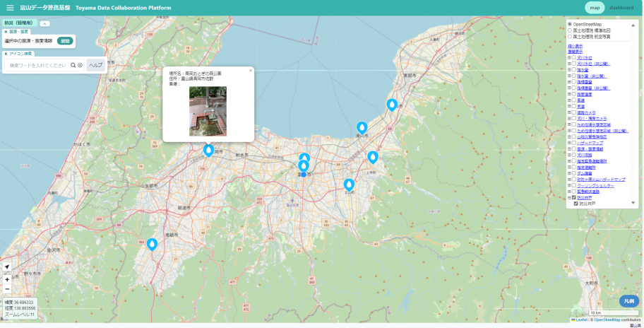Viewport: 644px width, 328px height.
Task: Uncheck the 防災井戸 sublayer checkbox
Action: 576,204
